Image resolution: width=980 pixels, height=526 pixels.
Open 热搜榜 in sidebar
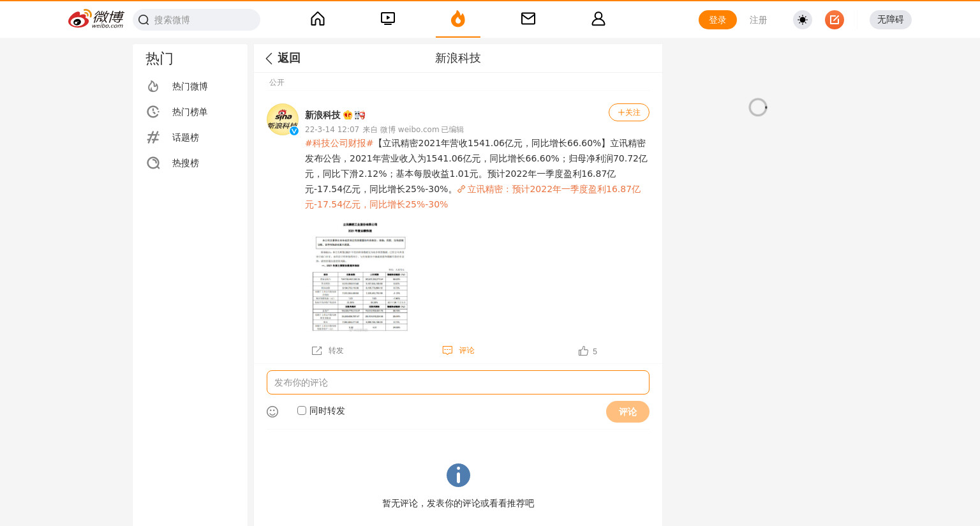pyautogui.click(x=190, y=163)
